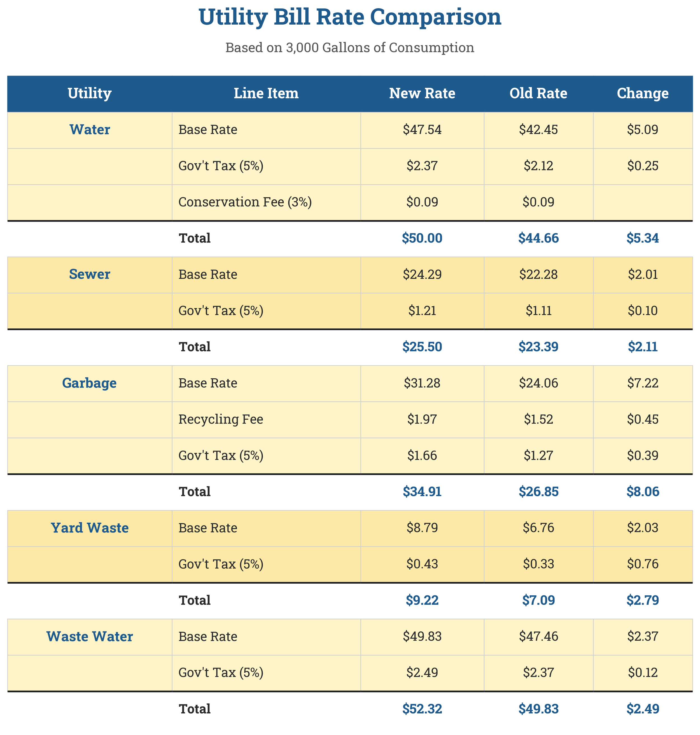This screenshot has height=735, width=700.
Task: Click the Yard Waste utility label
Action: click(90, 528)
